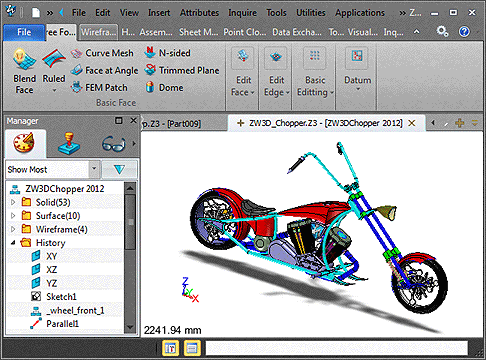Click the back arrow in quick access

(61, 13)
